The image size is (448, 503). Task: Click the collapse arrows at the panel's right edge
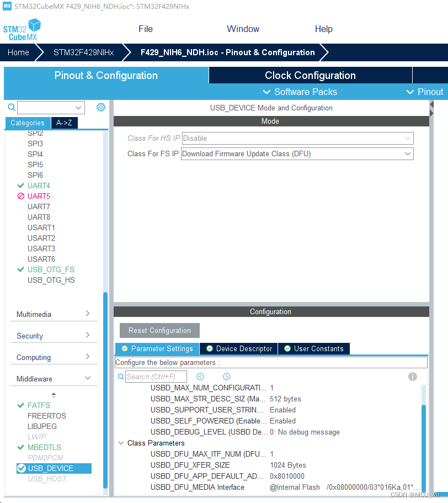431,109
